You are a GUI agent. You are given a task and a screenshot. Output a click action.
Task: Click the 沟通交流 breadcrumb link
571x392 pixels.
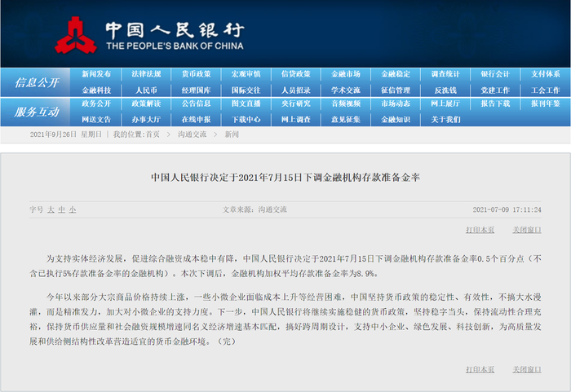click(193, 134)
